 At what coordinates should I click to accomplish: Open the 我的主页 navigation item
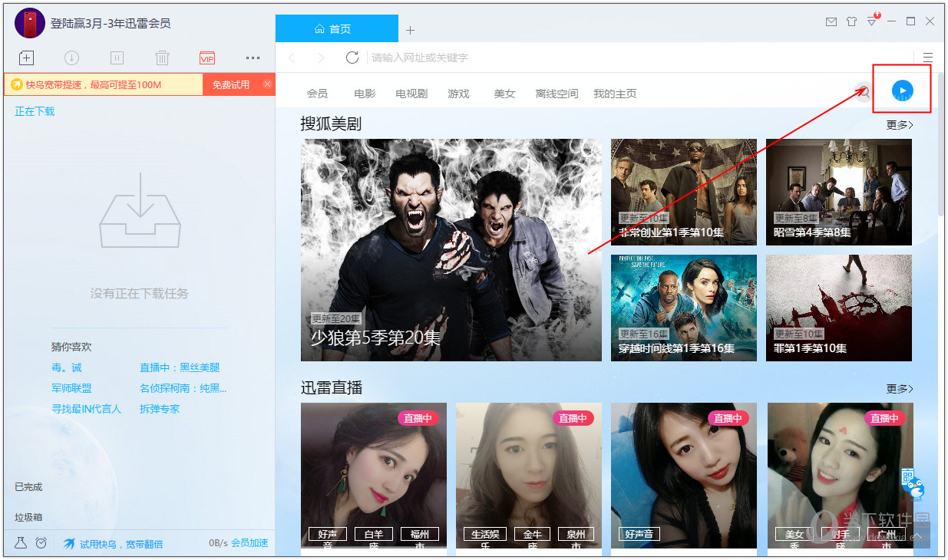point(615,94)
